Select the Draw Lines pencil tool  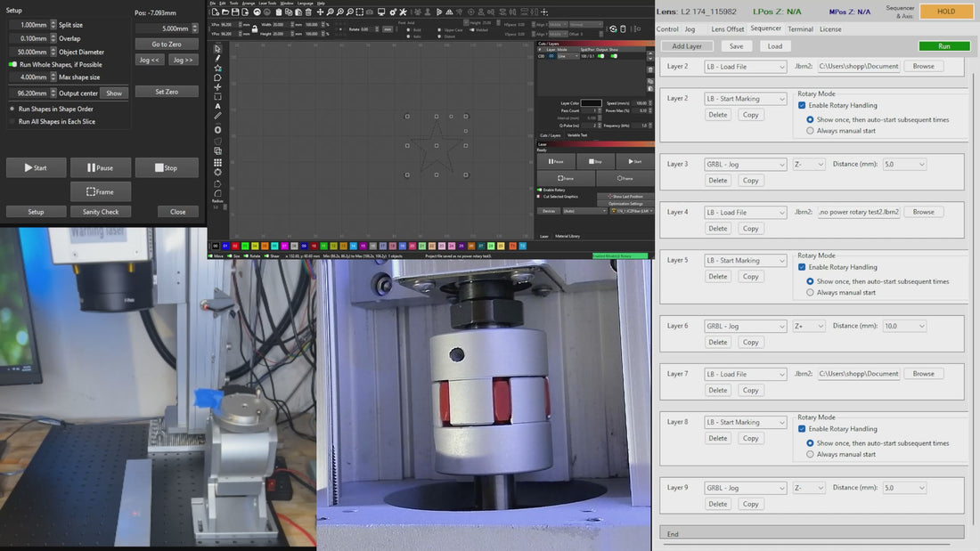coord(218,59)
